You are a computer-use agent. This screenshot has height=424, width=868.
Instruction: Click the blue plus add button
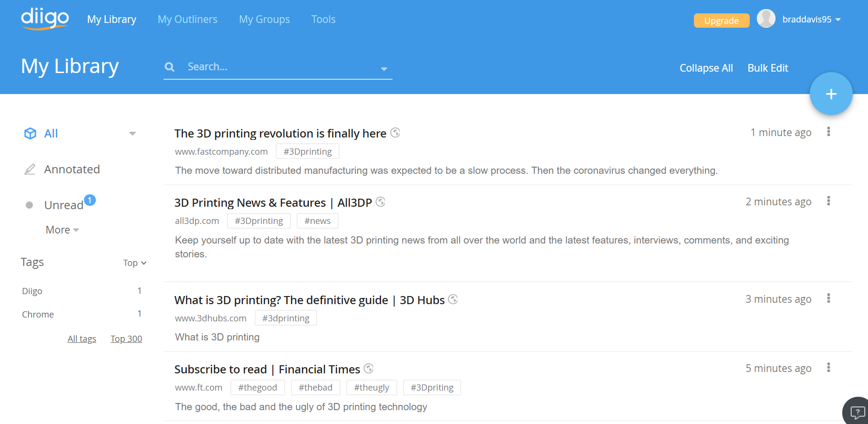[831, 94]
